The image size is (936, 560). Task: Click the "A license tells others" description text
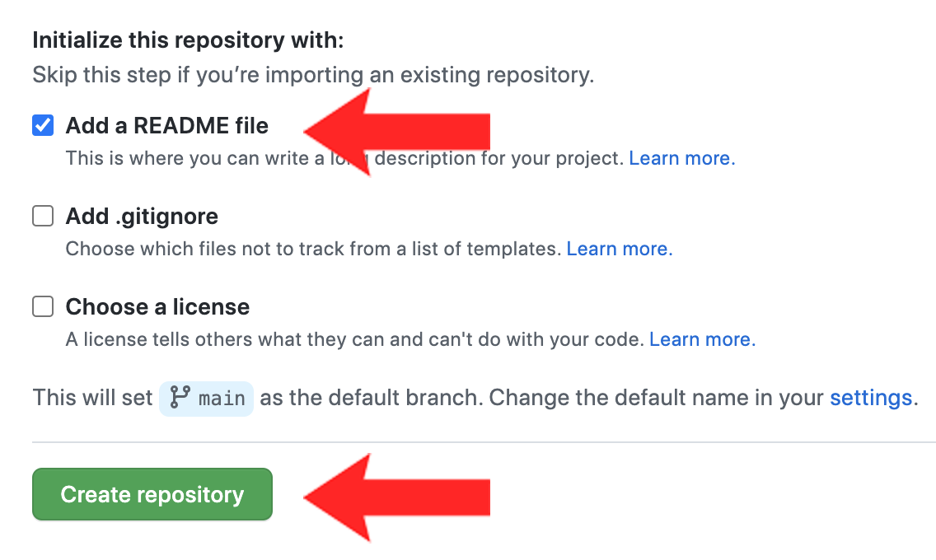[x=354, y=339]
